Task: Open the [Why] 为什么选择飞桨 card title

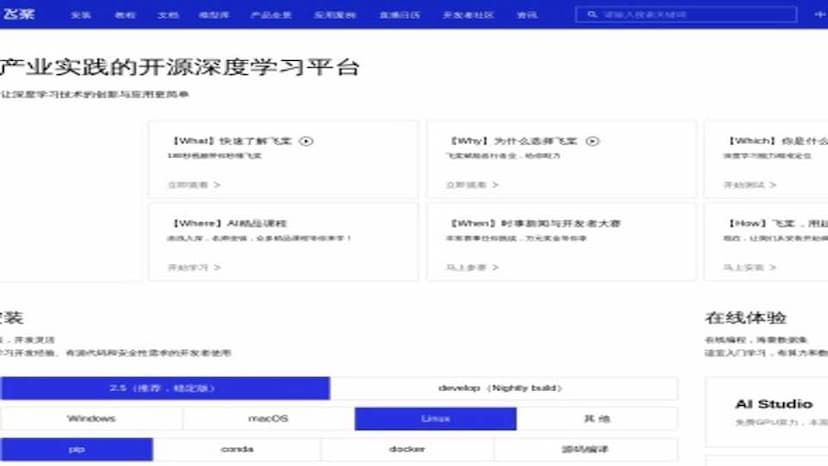Action: tap(513, 141)
